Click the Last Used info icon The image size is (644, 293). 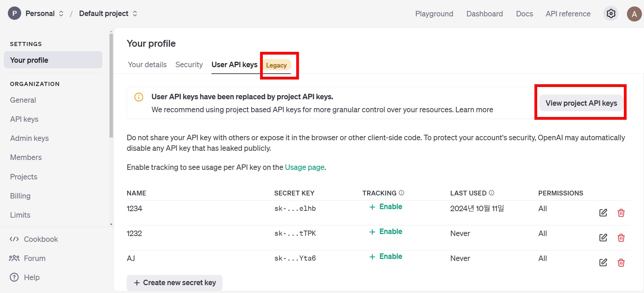pyautogui.click(x=491, y=193)
